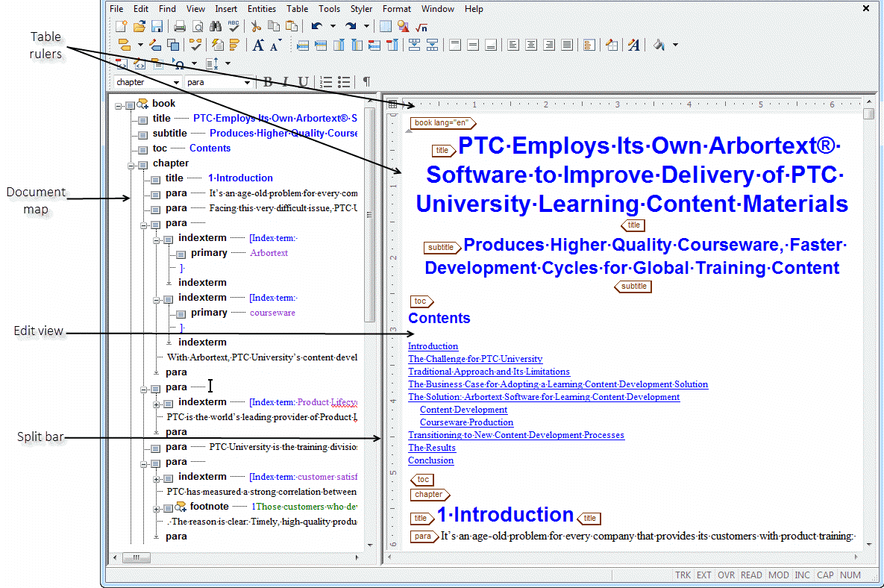
Task: Open the Redo history dropdown arrow
Action: (366, 27)
